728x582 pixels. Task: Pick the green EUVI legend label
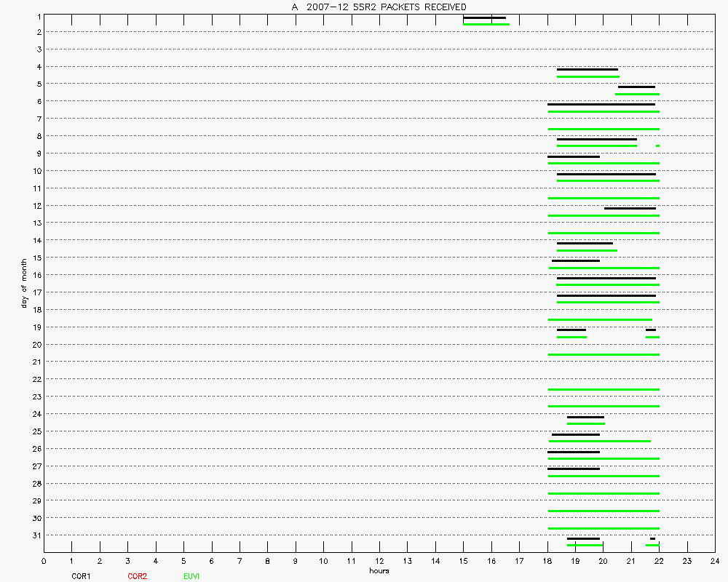coord(191,576)
